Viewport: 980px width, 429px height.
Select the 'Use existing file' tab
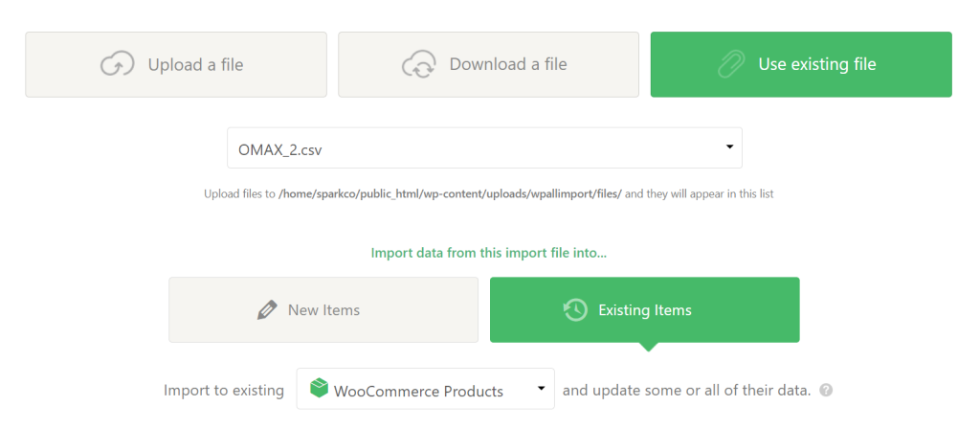click(x=801, y=64)
